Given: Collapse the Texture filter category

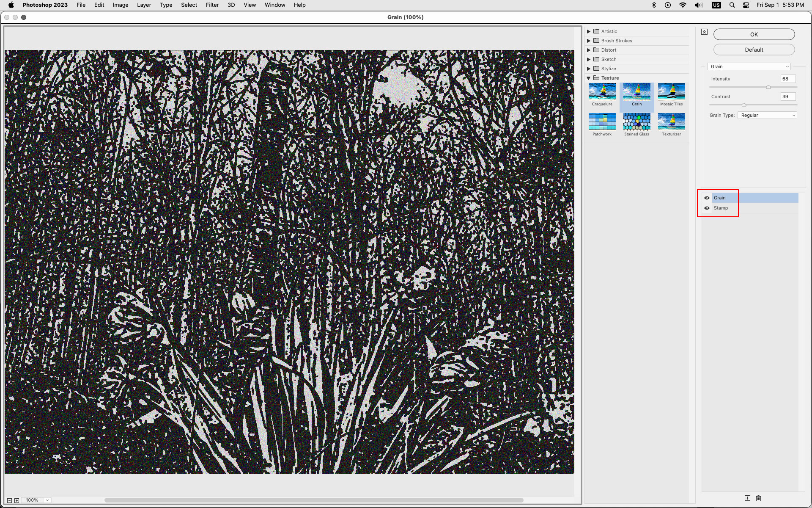Looking at the screenshot, I should (589, 78).
